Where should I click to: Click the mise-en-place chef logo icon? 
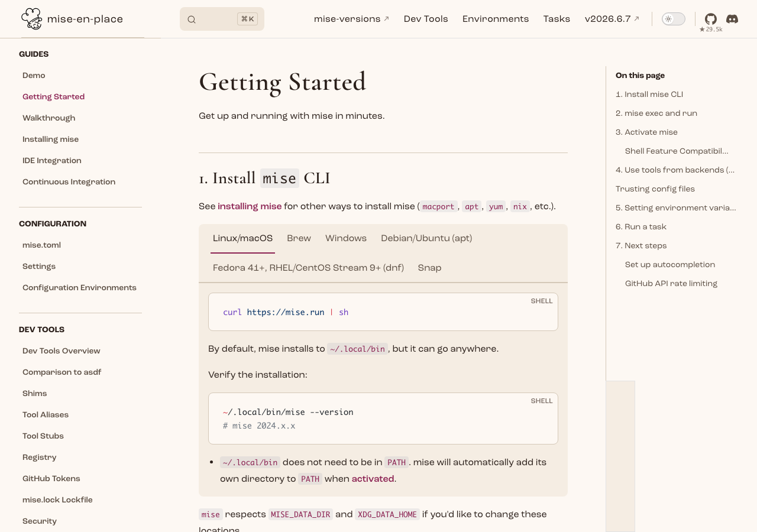[x=32, y=19]
